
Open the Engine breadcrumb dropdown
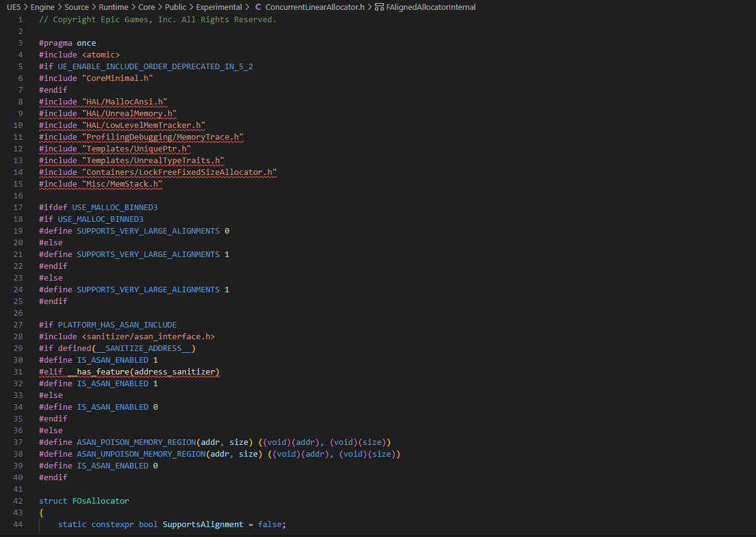tap(43, 7)
